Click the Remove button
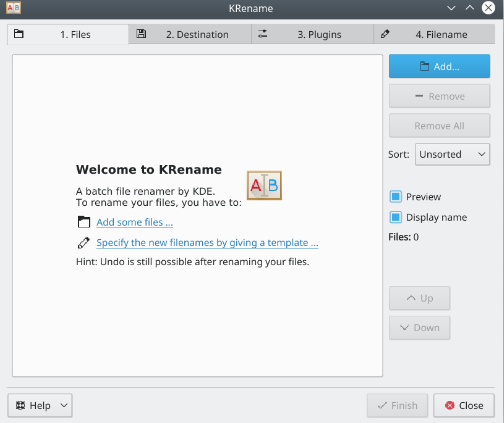The image size is (504, 423). (x=439, y=96)
